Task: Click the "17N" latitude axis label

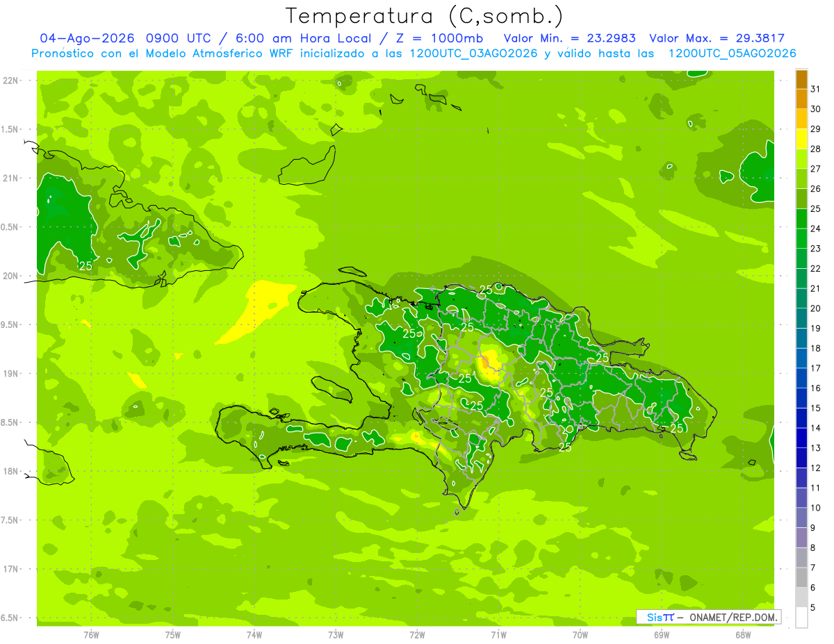Action: [11, 569]
